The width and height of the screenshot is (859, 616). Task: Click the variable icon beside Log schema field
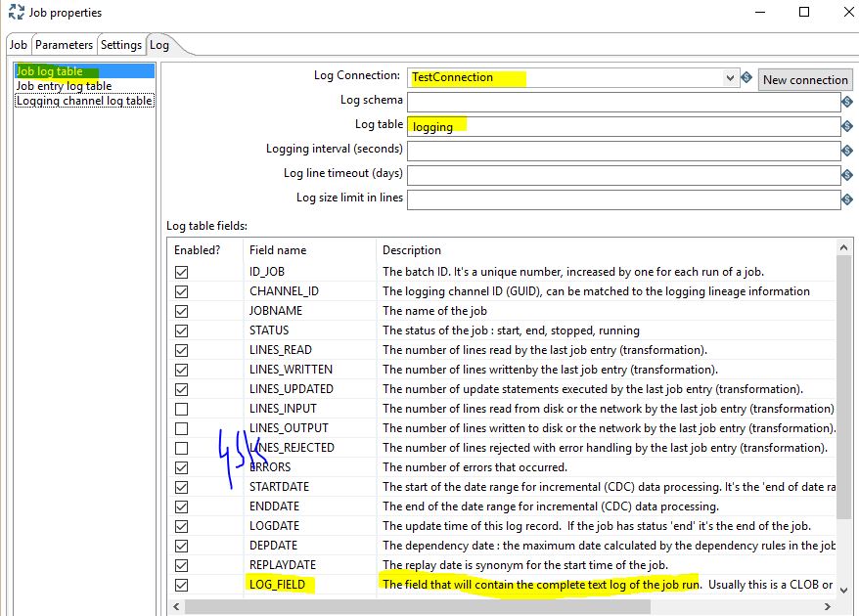846,101
